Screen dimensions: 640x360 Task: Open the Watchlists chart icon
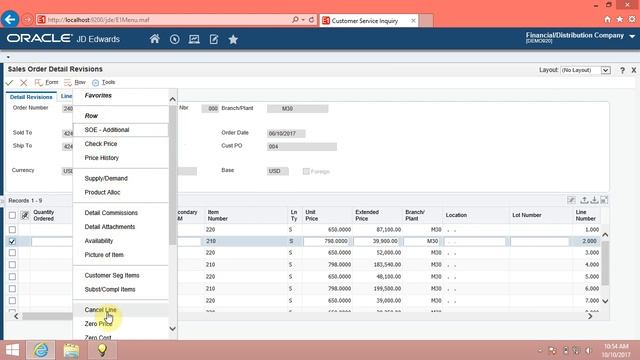point(194,40)
